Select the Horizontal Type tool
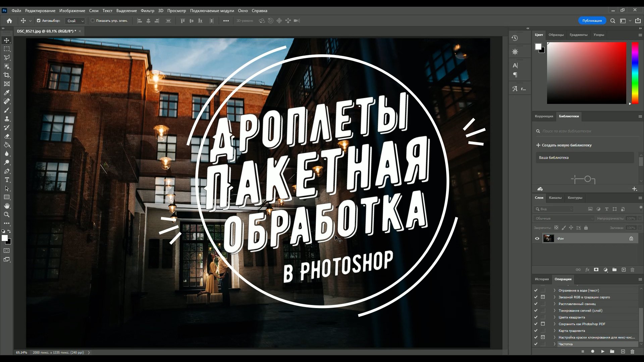Image resolution: width=644 pixels, height=362 pixels. pos(7,180)
